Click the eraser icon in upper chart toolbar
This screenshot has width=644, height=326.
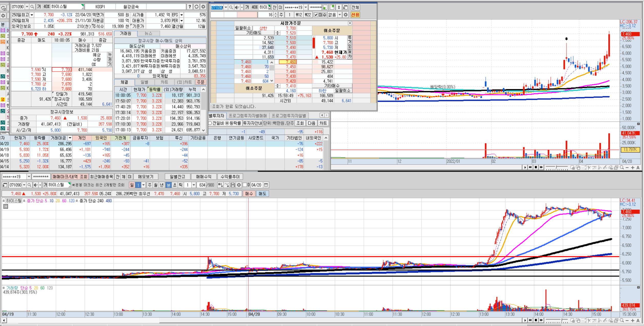[611, 167]
